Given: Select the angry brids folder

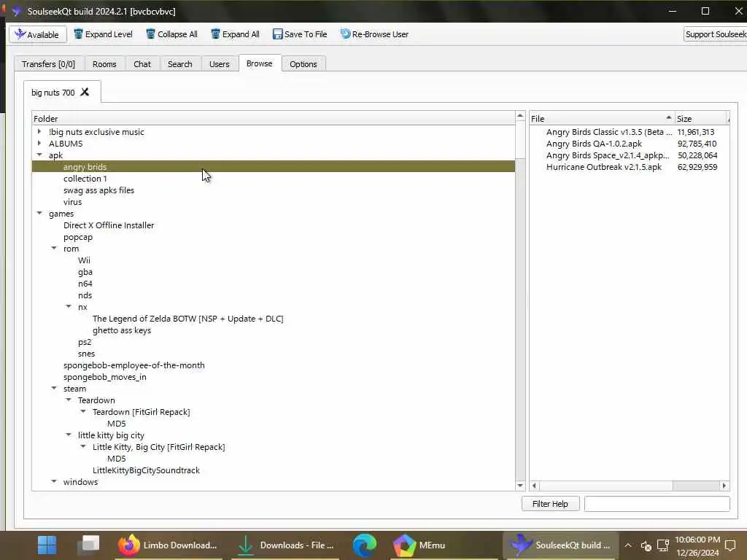Looking at the screenshot, I should click(274, 167).
